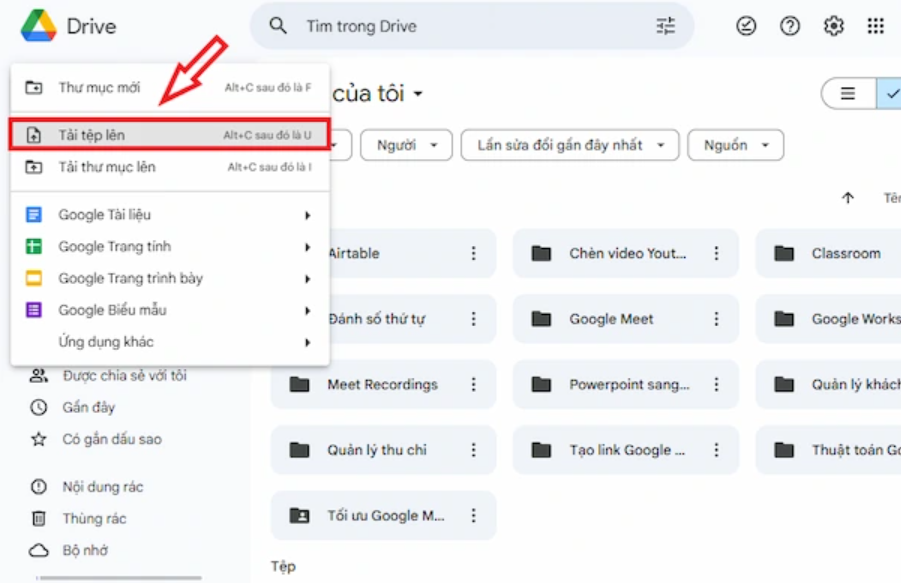Viewport: 901px width, 583px height.
Task: Open options menu for Airtable folder
Action: pos(474,253)
